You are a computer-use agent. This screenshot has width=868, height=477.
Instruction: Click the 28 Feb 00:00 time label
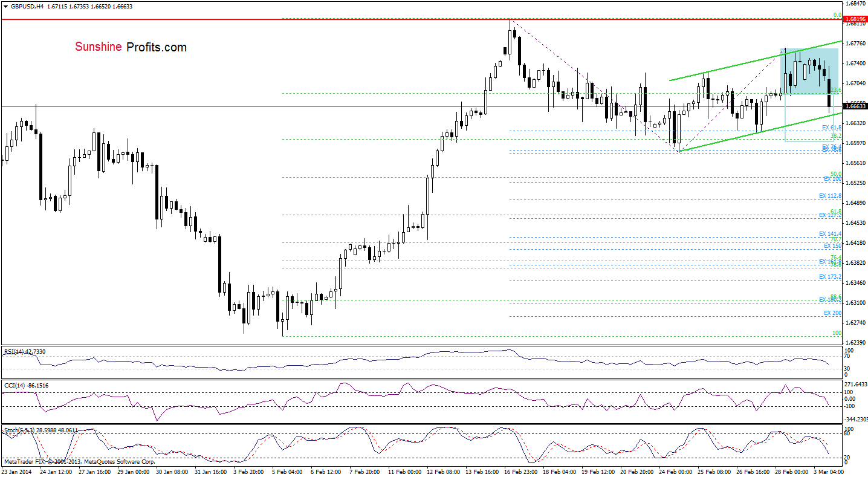792,472
